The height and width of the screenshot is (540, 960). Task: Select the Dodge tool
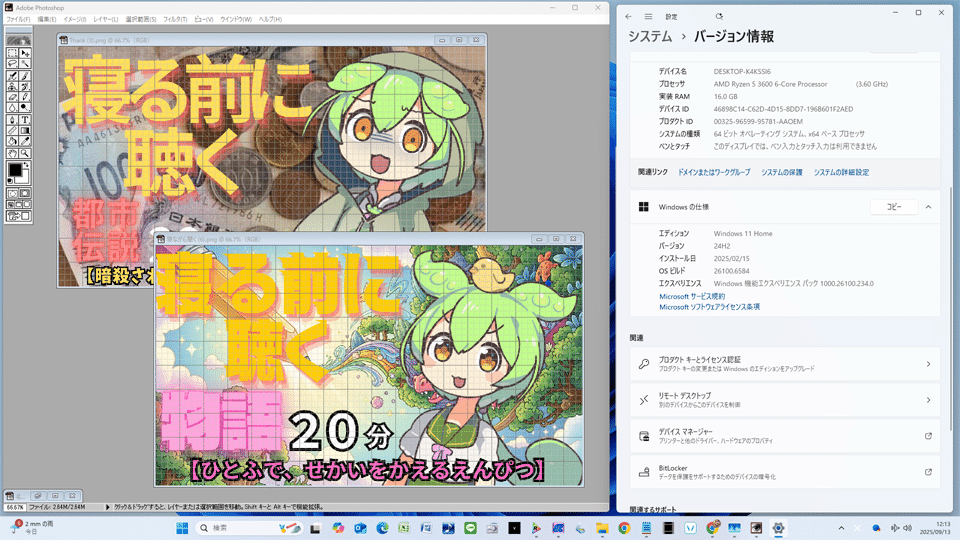pyautogui.click(x=25, y=107)
